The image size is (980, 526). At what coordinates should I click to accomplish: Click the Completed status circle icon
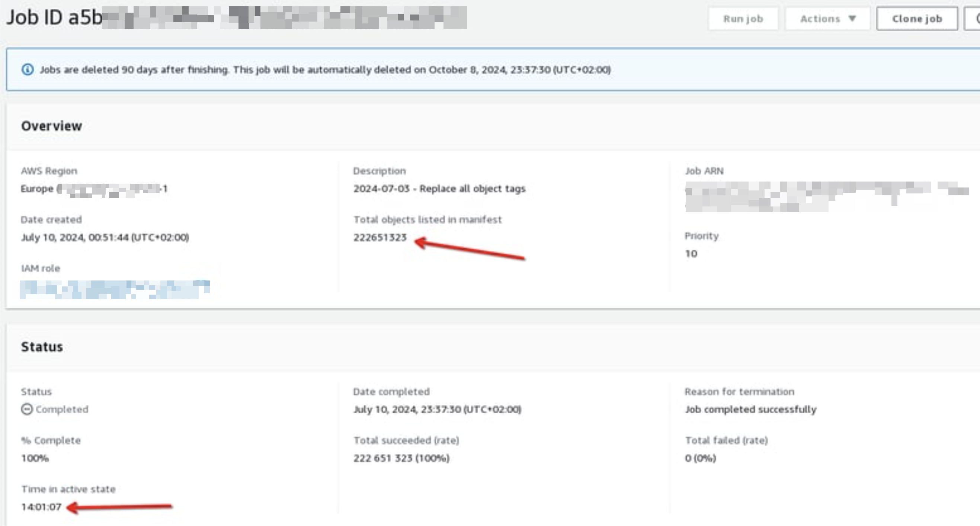27,409
